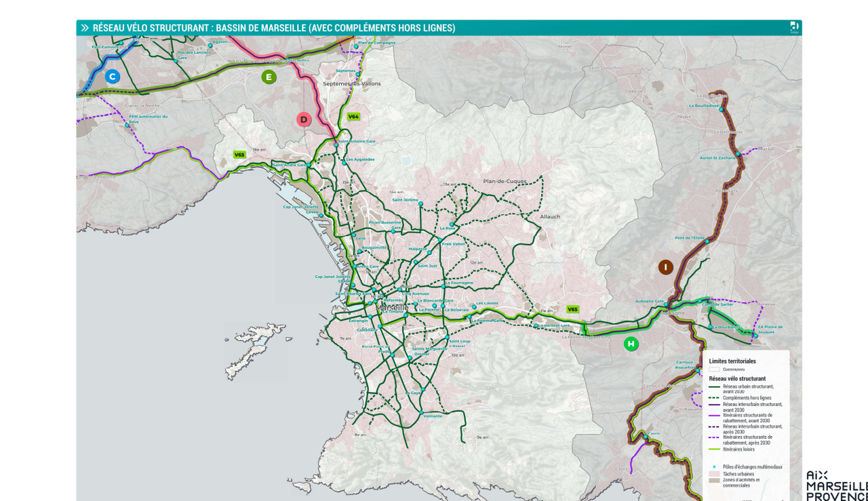Click the Les Aygalades station dot
868x501 pixels.
(x=344, y=163)
